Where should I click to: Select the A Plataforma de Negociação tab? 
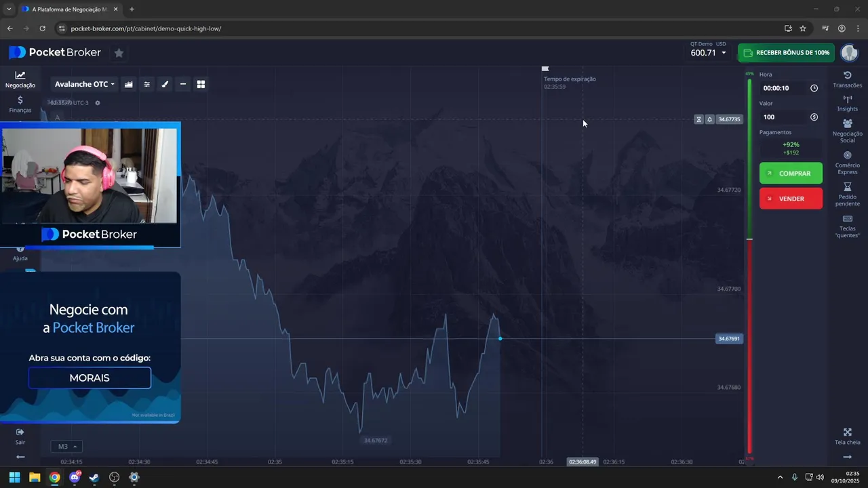(x=70, y=9)
